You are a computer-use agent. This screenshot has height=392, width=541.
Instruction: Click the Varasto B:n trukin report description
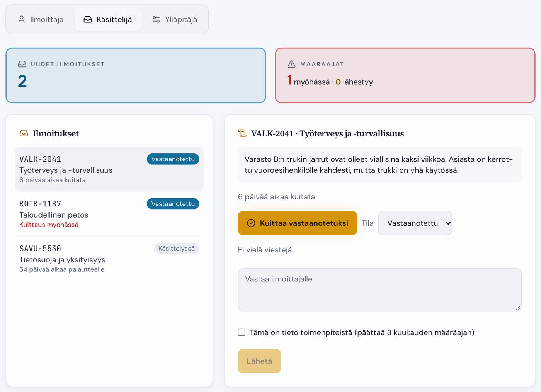(x=379, y=165)
